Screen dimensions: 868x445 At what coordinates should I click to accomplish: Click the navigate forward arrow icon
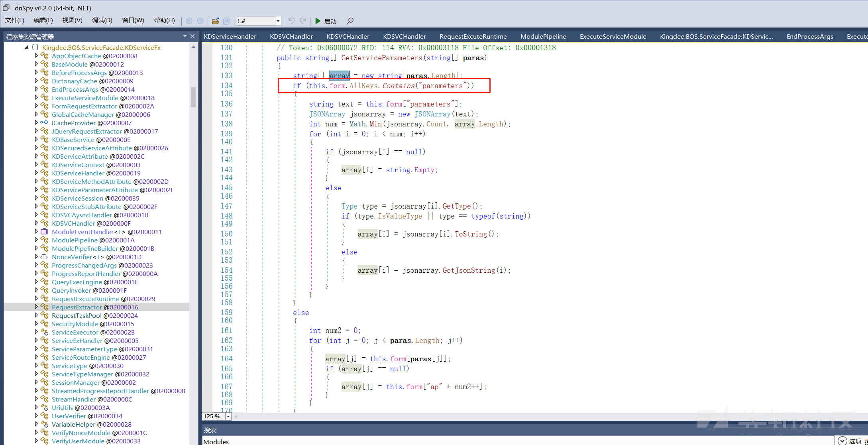click(200, 21)
